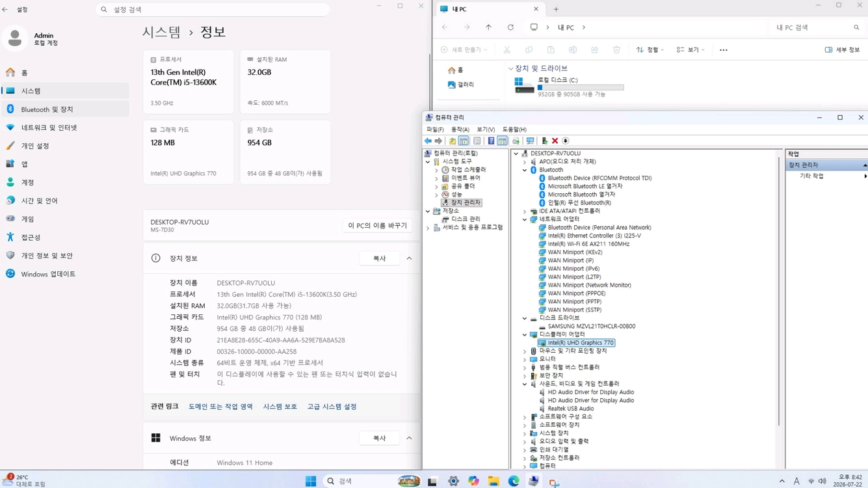Select the 홈 icon in File Explorer sidebar
Viewport: 868px width, 488px height.
(452, 70)
